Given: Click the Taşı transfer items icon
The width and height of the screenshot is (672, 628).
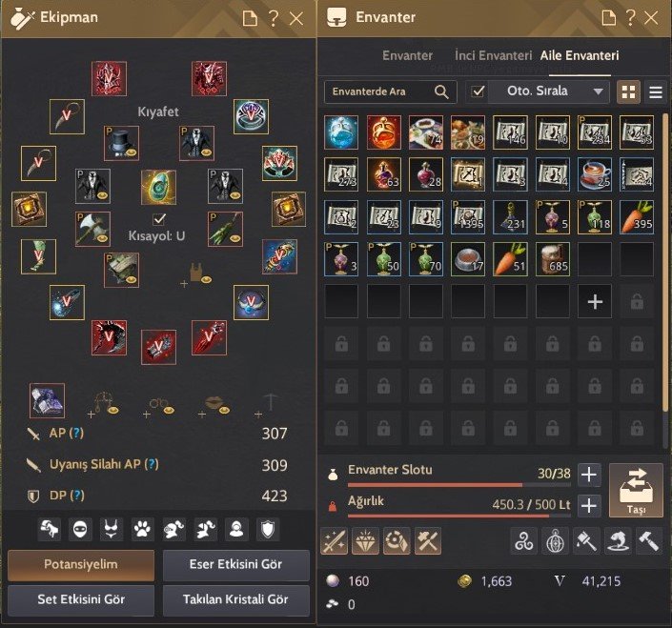Looking at the screenshot, I should coord(636,490).
